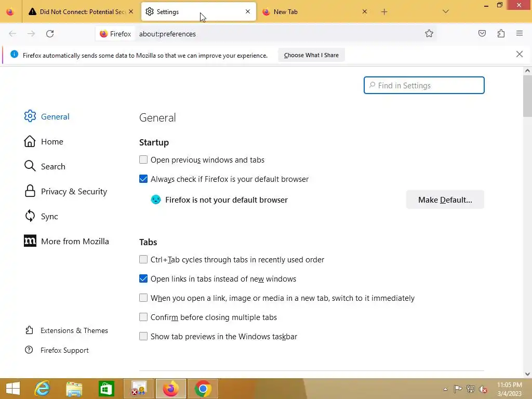The height and width of the screenshot is (399, 532).
Task: Reload the current page
Action: pyautogui.click(x=50, y=34)
